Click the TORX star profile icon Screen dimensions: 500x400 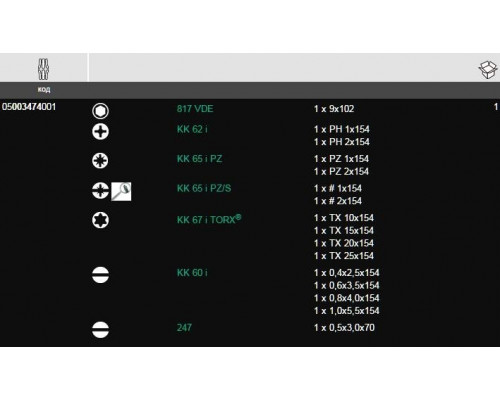click(x=100, y=220)
